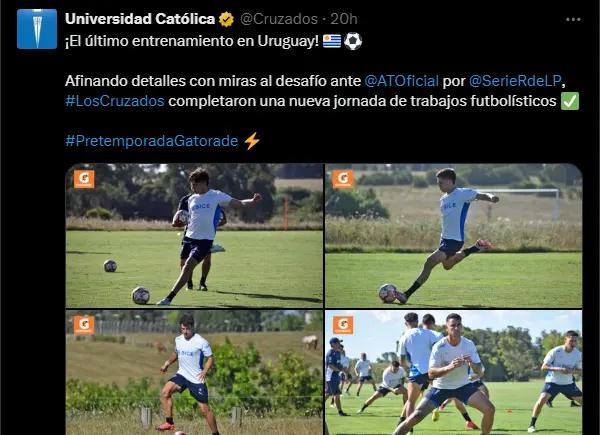This screenshot has width=600, height=435.
Task: Click the soccer ball emoji
Action: pyautogui.click(x=352, y=41)
